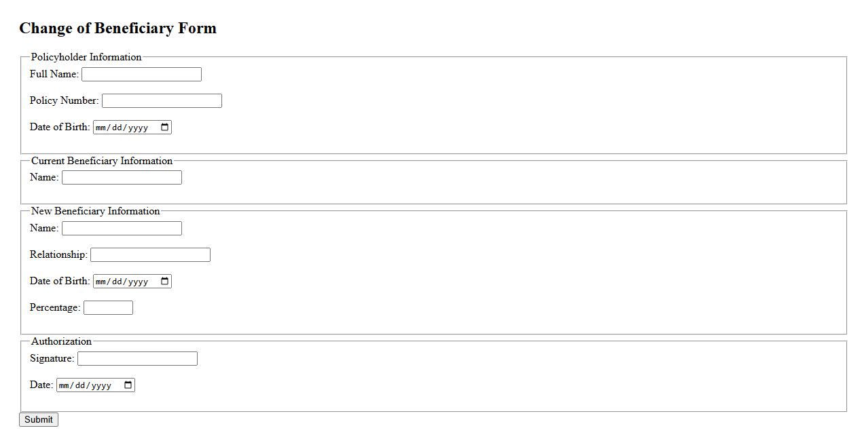Select year segment of Authorization Date
868x441 pixels.
tap(101, 385)
